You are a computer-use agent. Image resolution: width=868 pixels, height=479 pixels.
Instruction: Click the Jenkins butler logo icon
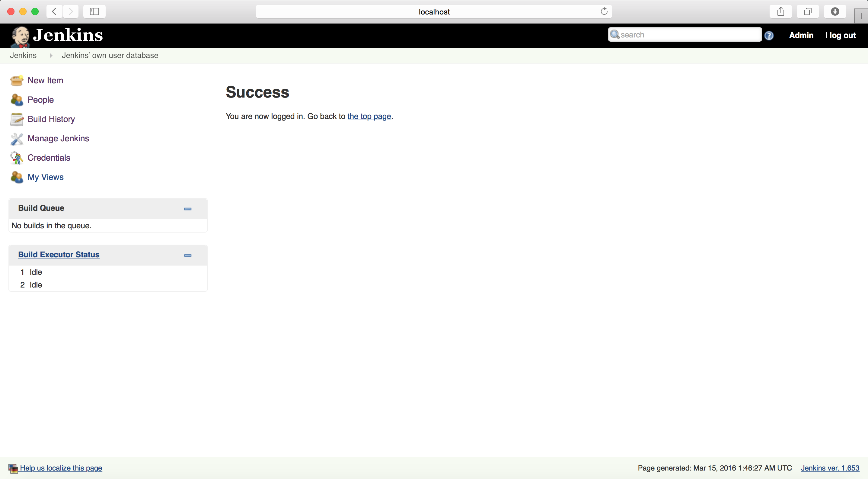[20, 37]
